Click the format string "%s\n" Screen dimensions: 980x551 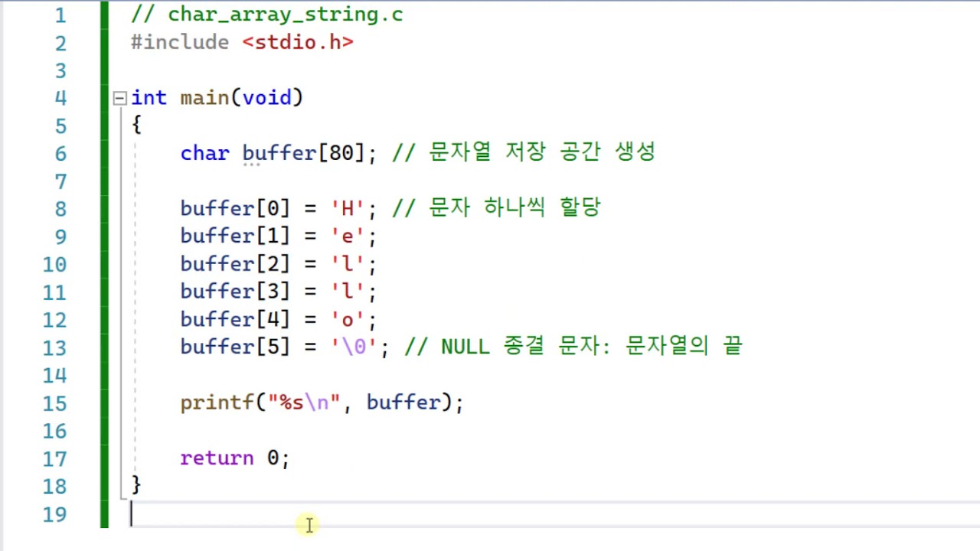[x=303, y=403]
